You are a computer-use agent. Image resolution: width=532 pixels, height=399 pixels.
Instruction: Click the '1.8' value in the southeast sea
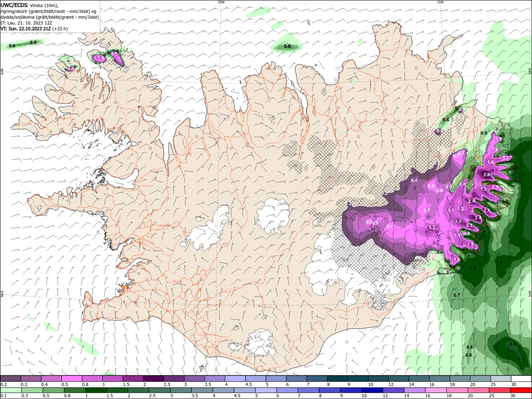point(513,344)
